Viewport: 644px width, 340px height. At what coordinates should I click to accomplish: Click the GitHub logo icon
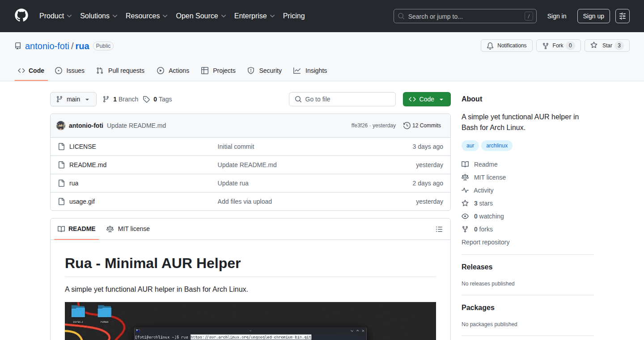tap(21, 16)
